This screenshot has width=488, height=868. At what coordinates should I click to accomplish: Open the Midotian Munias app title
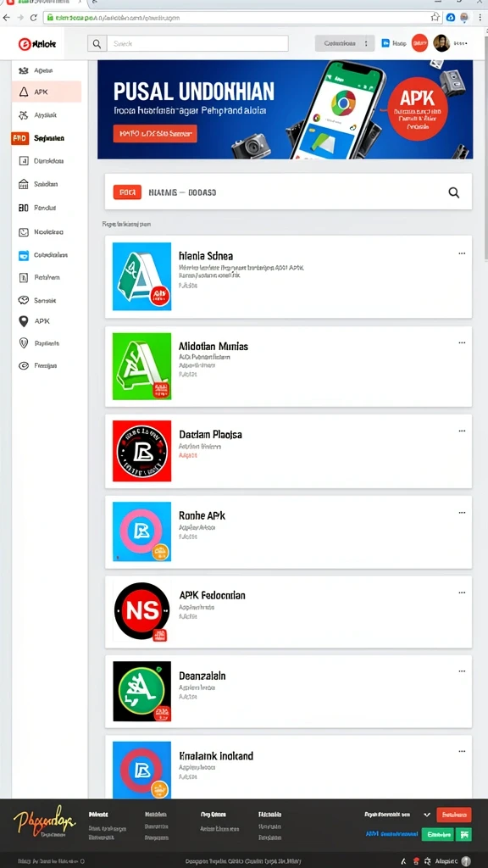pyautogui.click(x=213, y=347)
